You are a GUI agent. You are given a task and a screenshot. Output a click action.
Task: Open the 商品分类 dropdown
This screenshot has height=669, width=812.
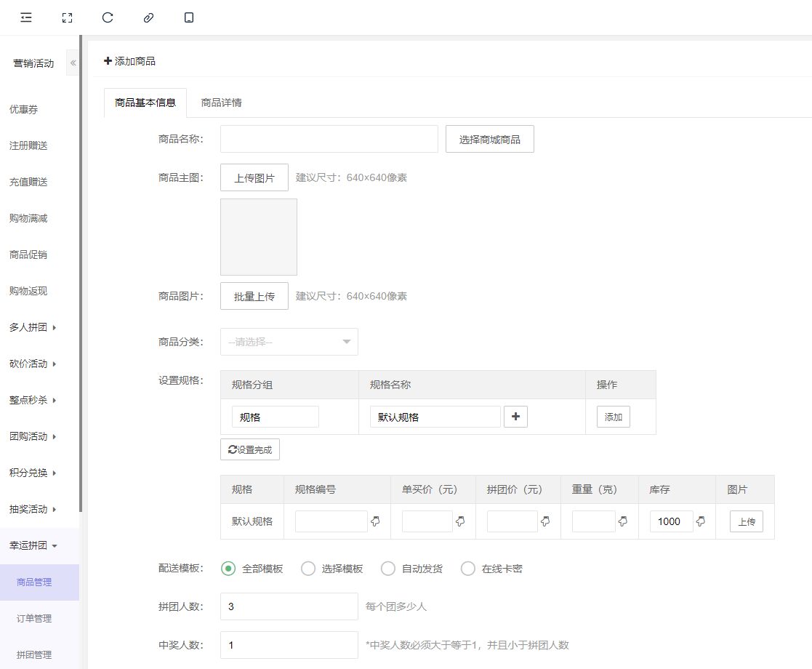click(x=289, y=342)
